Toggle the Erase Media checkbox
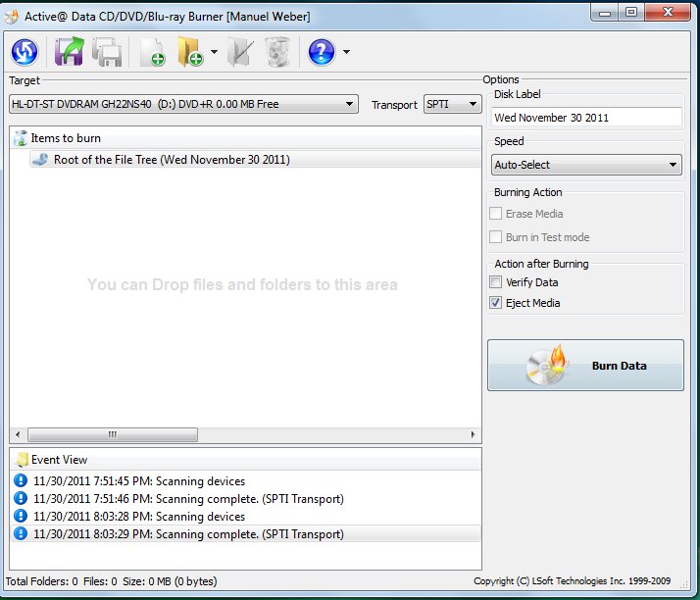Image resolution: width=700 pixels, height=600 pixels. (495, 214)
